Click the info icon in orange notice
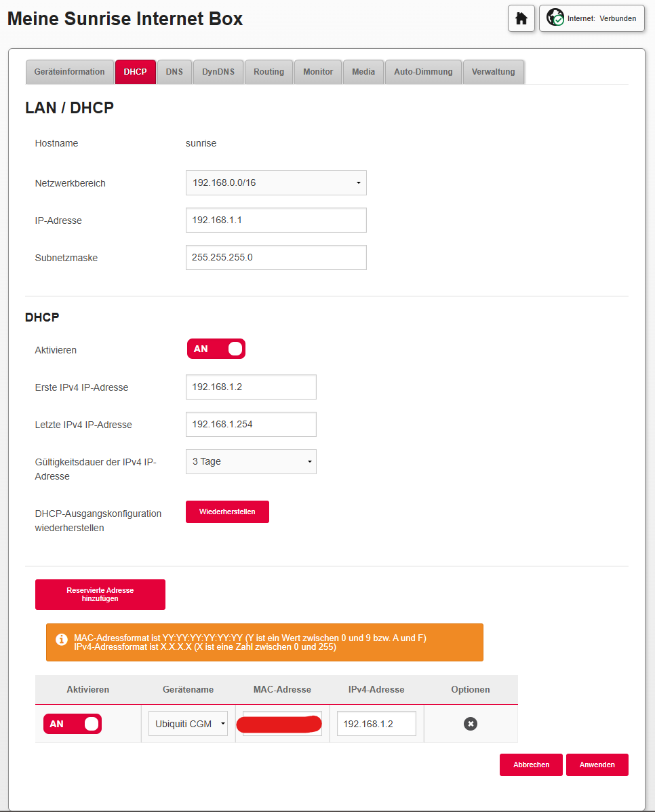 coord(62,640)
